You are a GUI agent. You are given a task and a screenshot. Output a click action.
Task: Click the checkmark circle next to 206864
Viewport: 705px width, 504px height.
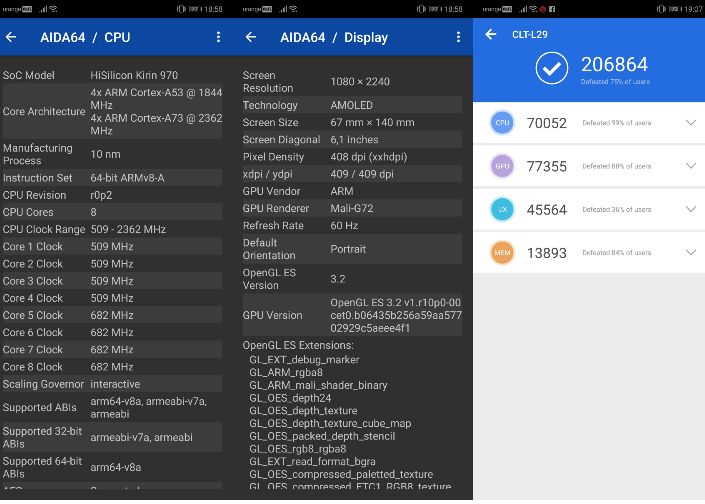[551, 69]
